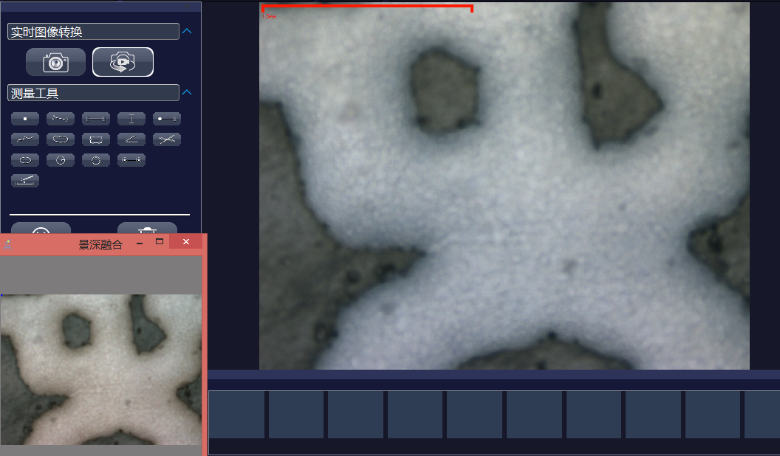Select the ellipse measurement tool

click(25, 160)
